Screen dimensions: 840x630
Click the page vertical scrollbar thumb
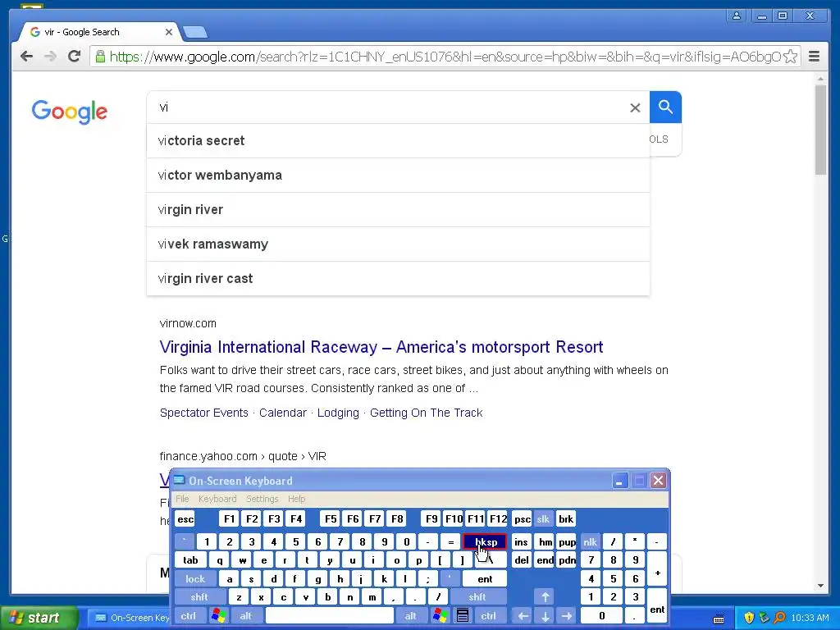pyautogui.click(x=820, y=129)
